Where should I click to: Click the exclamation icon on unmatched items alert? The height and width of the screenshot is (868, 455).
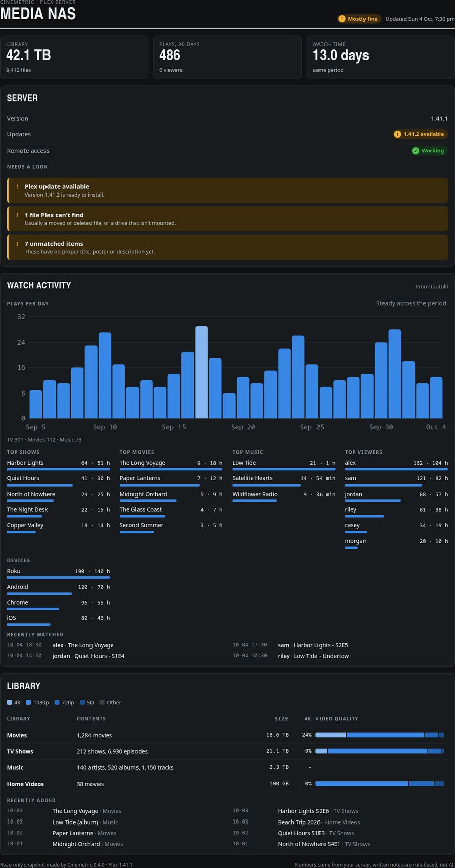pos(17,243)
